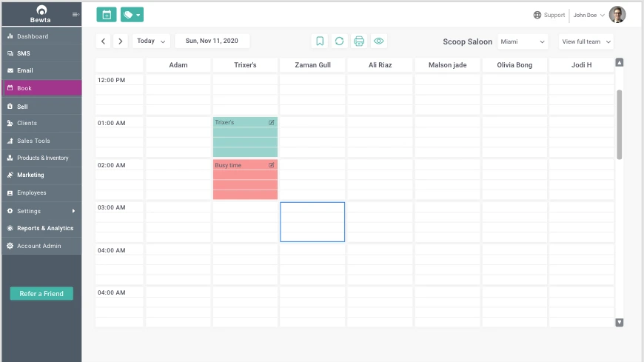Click the bookmark icon in toolbar
The width and height of the screenshot is (644, 362).
320,41
